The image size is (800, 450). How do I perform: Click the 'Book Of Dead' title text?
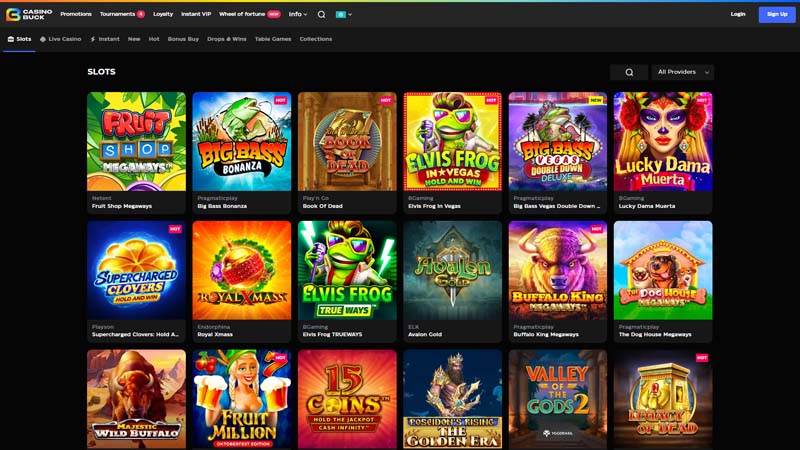click(x=322, y=206)
